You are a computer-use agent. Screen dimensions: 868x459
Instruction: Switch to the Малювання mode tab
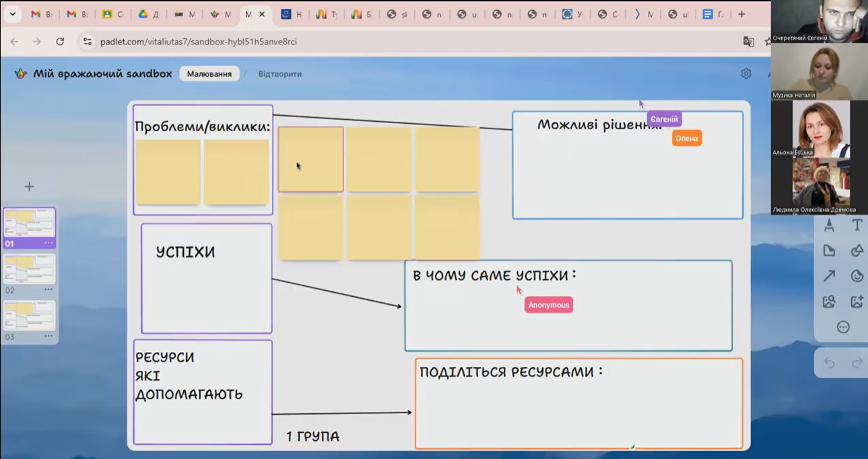[209, 74]
